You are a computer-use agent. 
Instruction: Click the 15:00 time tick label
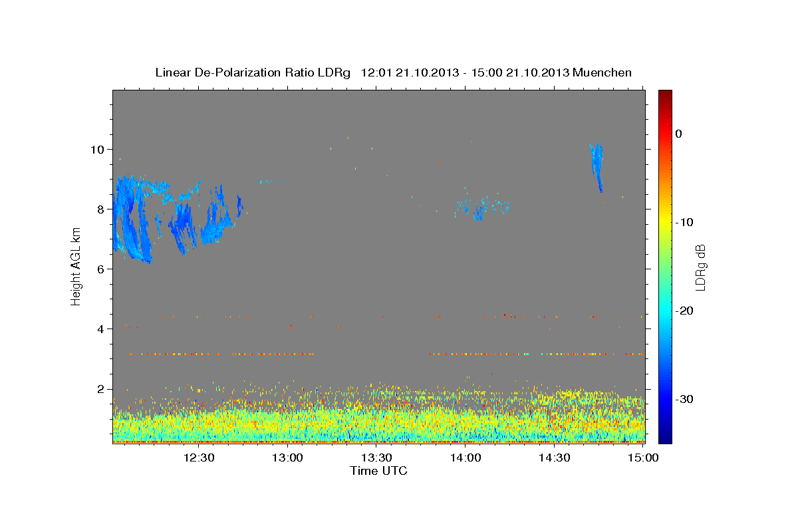pyautogui.click(x=643, y=458)
